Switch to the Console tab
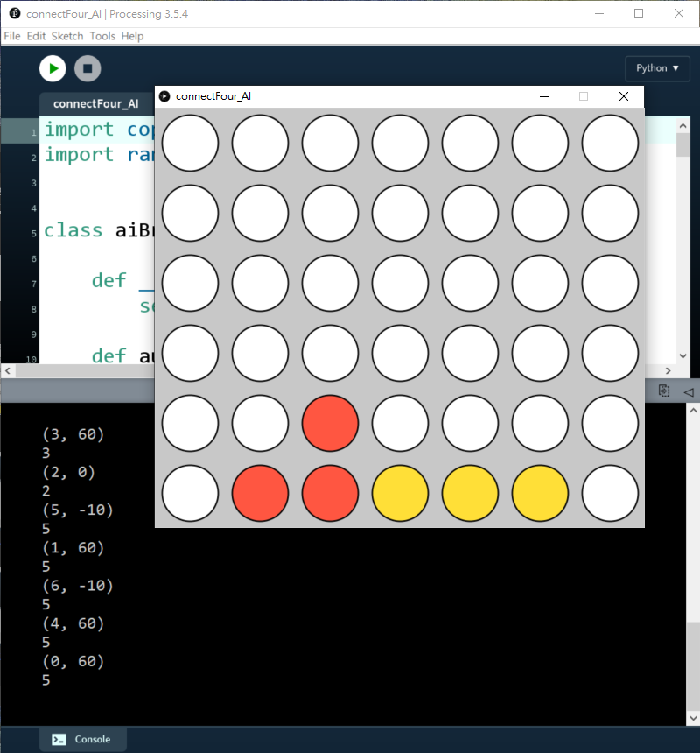The width and height of the screenshot is (700, 753). tap(82, 739)
